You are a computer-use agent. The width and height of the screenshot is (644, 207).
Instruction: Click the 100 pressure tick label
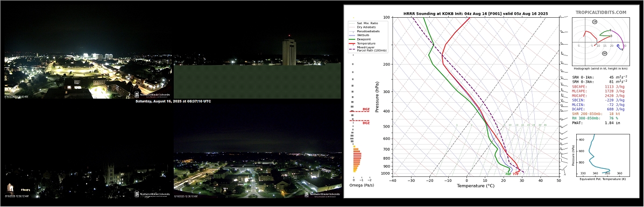[x=386, y=18]
